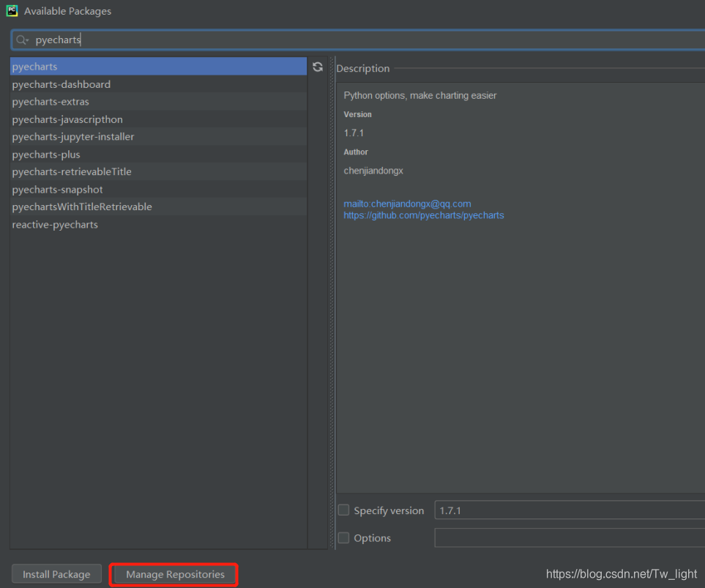This screenshot has height=588, width=705.
Task: Open the search history magnifier icon
Action: [x=22, y=40]
